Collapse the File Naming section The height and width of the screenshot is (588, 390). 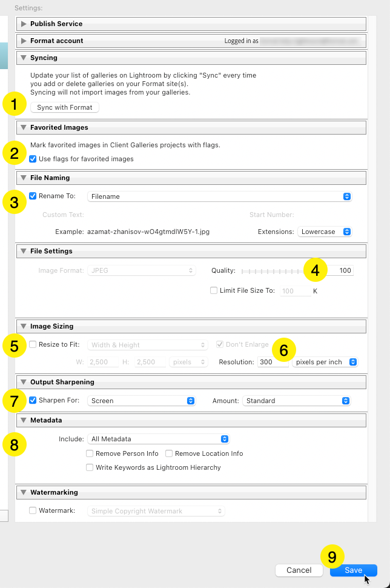pos(24,178)
